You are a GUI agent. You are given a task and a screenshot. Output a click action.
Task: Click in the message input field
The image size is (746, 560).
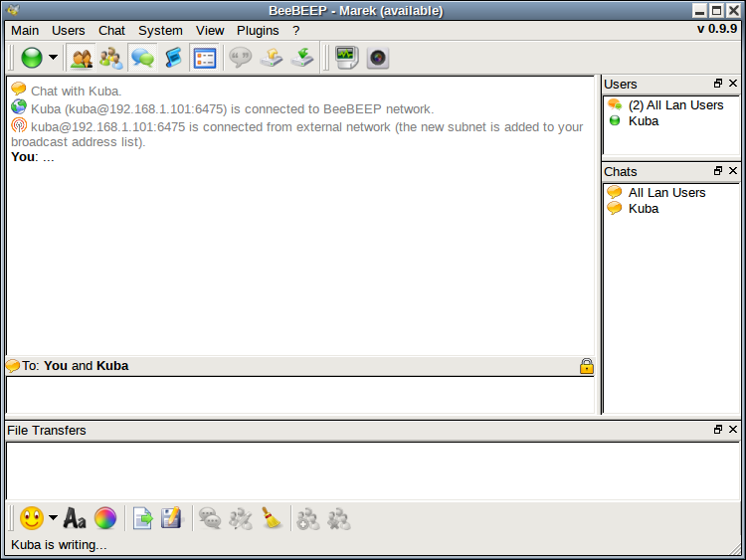(x=300, y=395)
